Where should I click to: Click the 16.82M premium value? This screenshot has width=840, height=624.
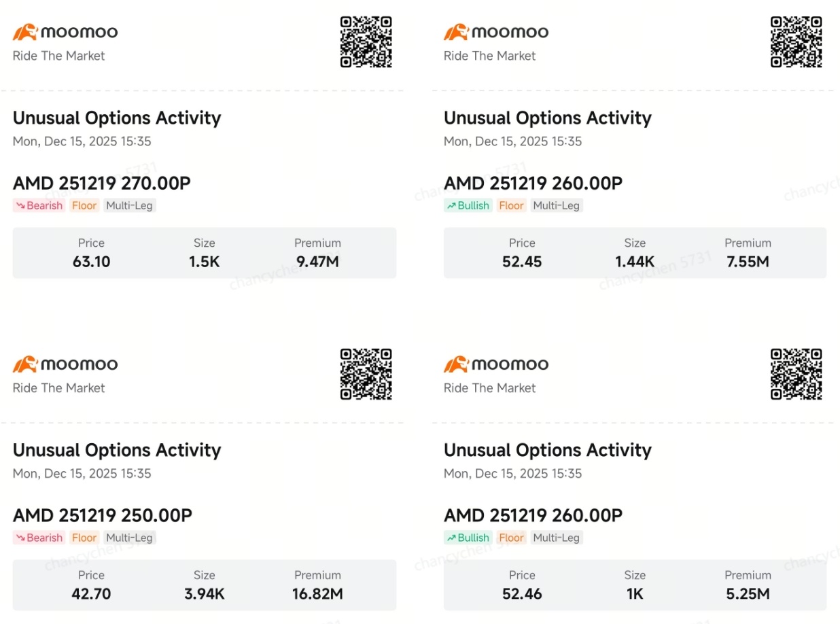[x=318, y=593]
